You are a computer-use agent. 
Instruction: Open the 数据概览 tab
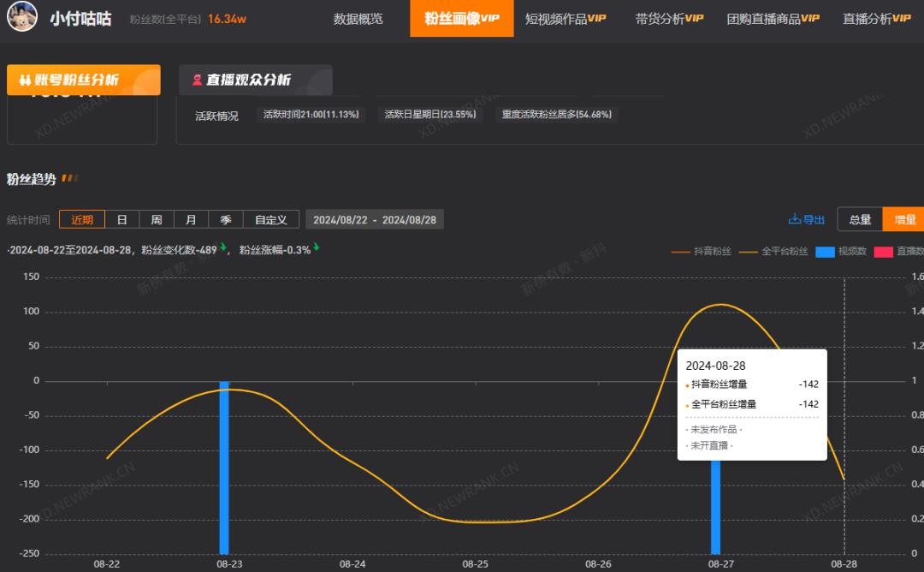click(x=358, y=19)
